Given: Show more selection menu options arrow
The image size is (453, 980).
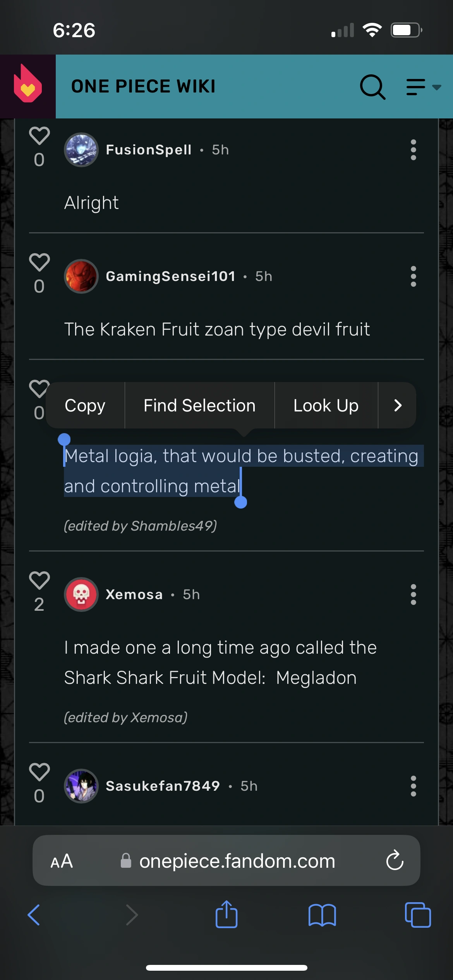Looking at the screenshot, I should click(397, 405).
